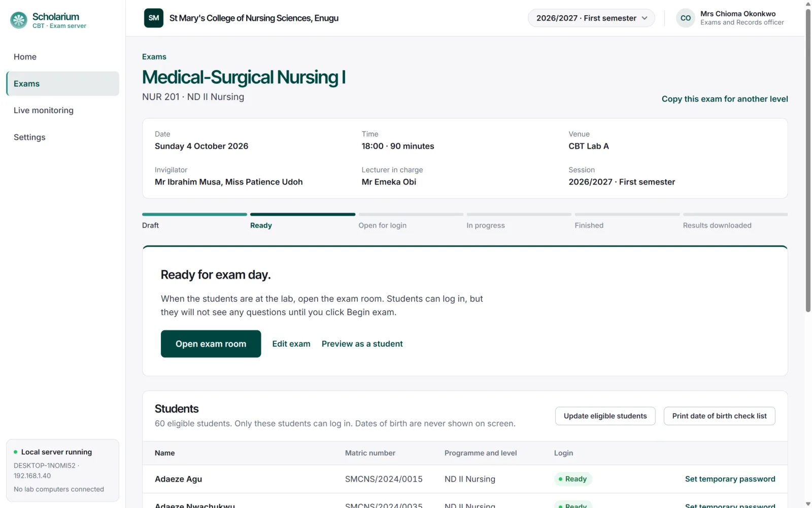
Task: Click the Results downloaded step label
Action: coord(717,225)
